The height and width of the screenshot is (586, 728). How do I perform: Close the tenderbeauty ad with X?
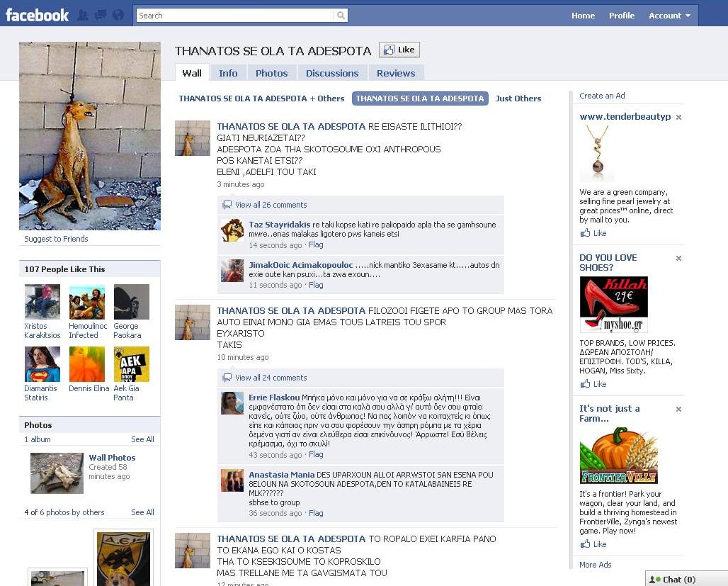678,117
